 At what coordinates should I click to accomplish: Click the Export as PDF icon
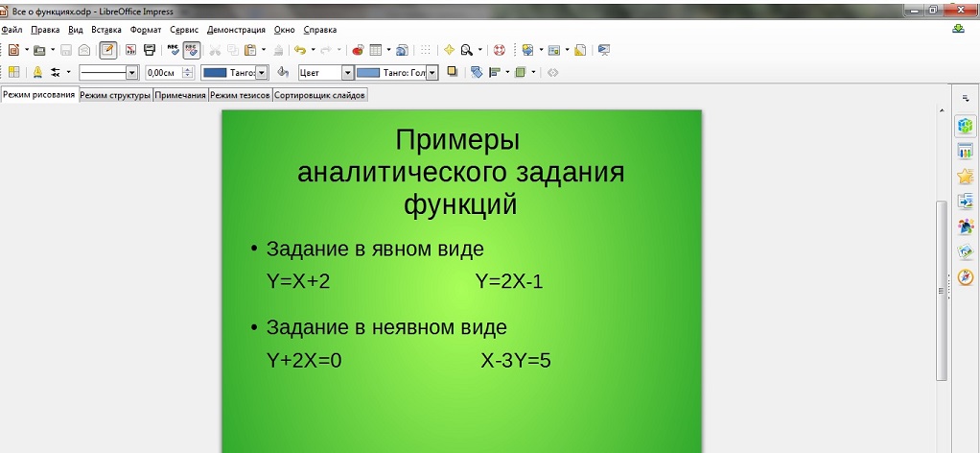[129, 50]
